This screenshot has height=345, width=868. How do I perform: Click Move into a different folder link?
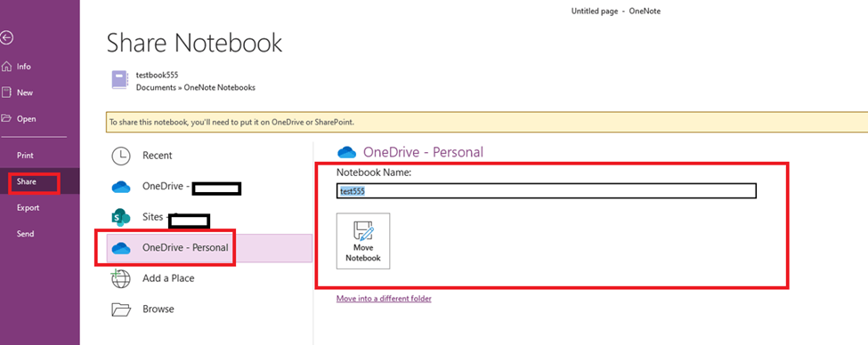384,299
